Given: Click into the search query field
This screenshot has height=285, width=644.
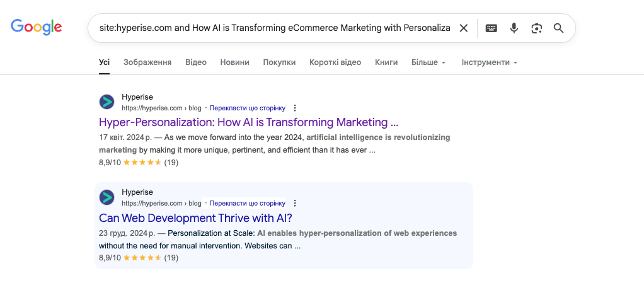Looking at the screenshot, I should click(274, 28).
